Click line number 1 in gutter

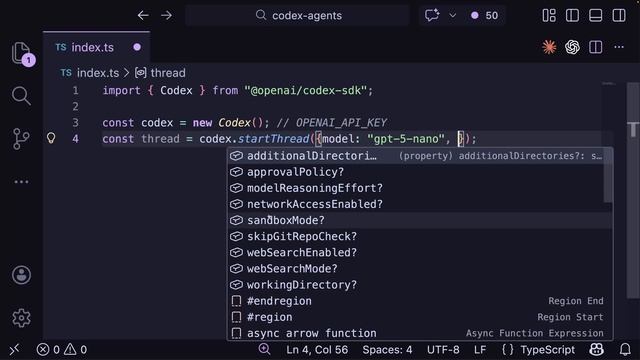76,90
